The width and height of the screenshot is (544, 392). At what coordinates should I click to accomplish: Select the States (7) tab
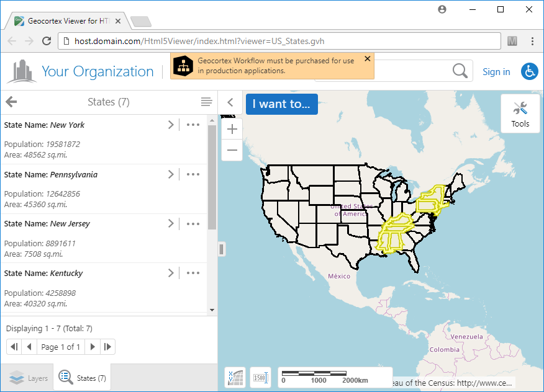pyautogui.click(x=83, y=378)
